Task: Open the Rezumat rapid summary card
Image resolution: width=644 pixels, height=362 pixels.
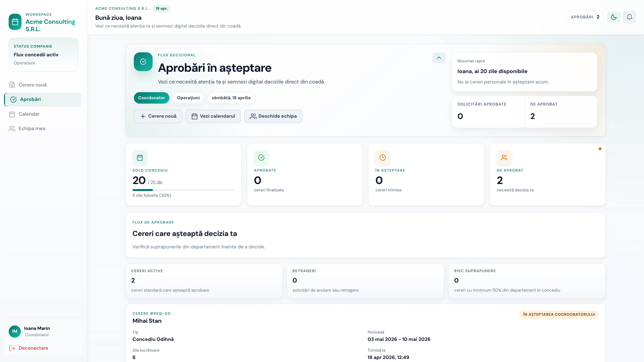Action: [x=524, y=72]
